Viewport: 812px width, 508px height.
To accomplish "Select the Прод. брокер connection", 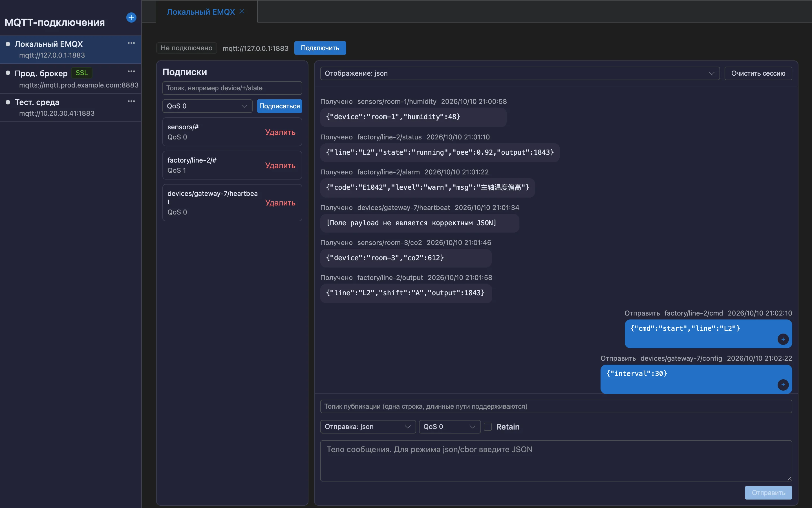I will (70, 79).
